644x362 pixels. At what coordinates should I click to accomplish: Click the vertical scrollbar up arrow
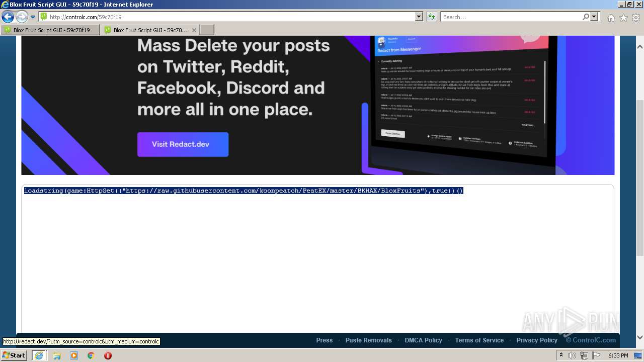tap(640, 47)
